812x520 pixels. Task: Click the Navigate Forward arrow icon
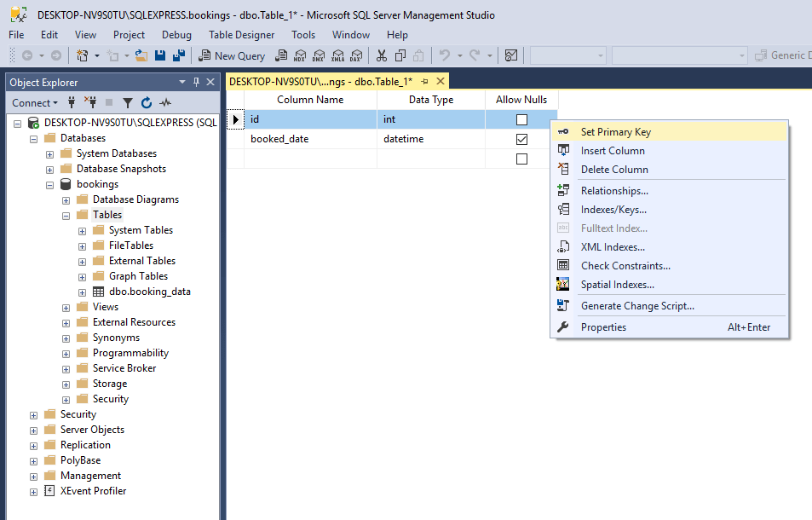[x=56, y=55]
